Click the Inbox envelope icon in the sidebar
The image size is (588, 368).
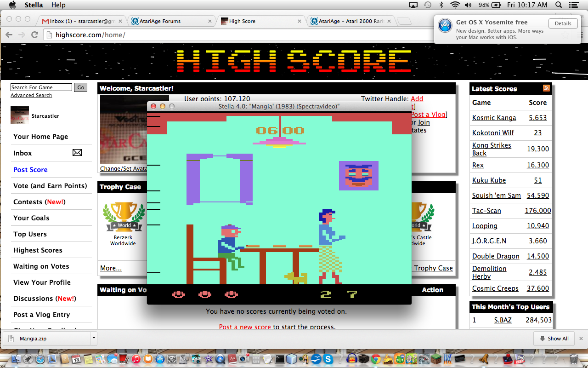pos(77,153)
